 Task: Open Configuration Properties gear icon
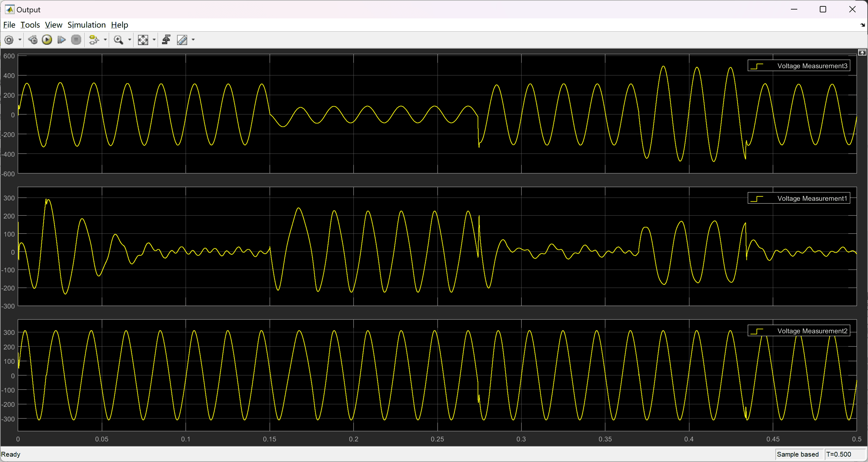coord(9,40)
